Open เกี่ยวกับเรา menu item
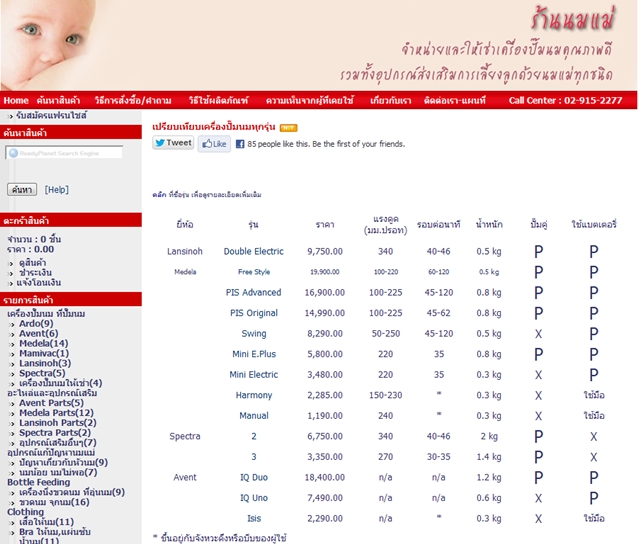The image size is (640, 544). [391, 100]
